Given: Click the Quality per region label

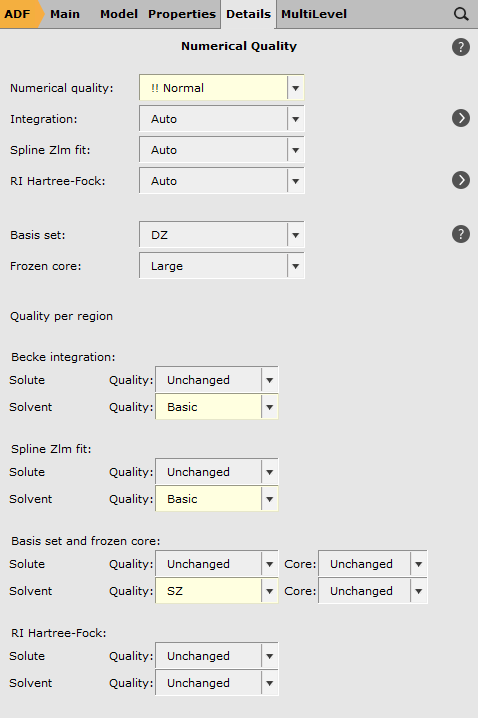Looking at the screenshot, I should tap(61, 316).
